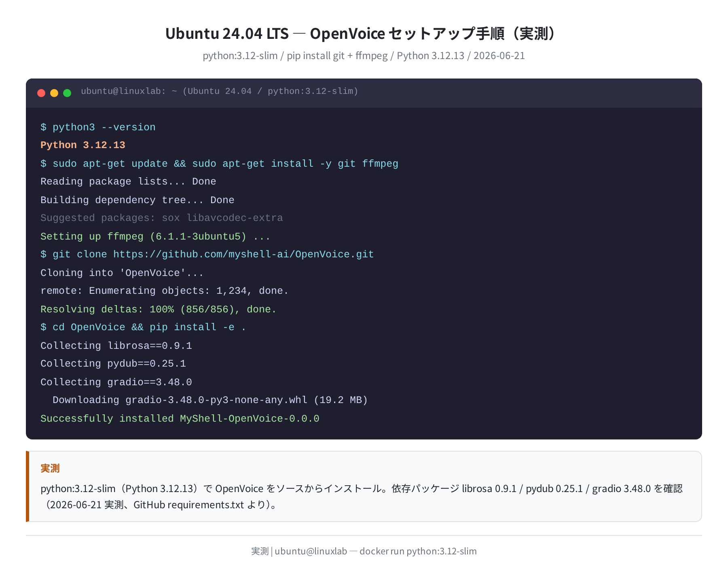Click the git clone OpenVoice URL command
Image resolution: width=728 pixels, height=573 pixels.
pos(207,255)
